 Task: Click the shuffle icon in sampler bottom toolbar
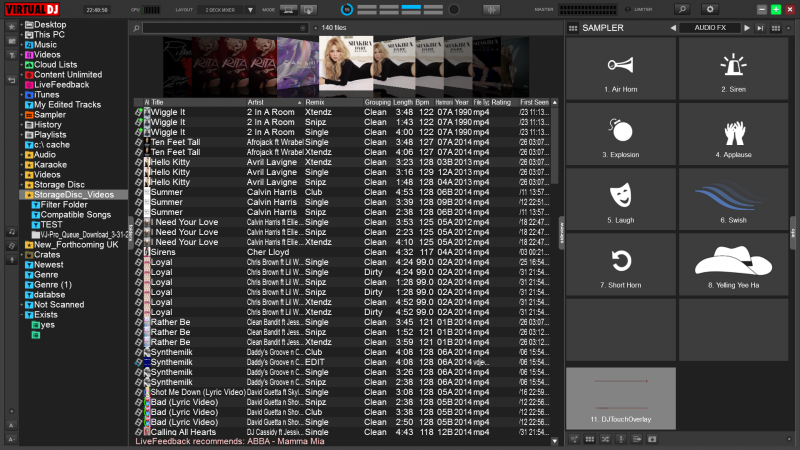pyautogui.click(x=605, y=439)
